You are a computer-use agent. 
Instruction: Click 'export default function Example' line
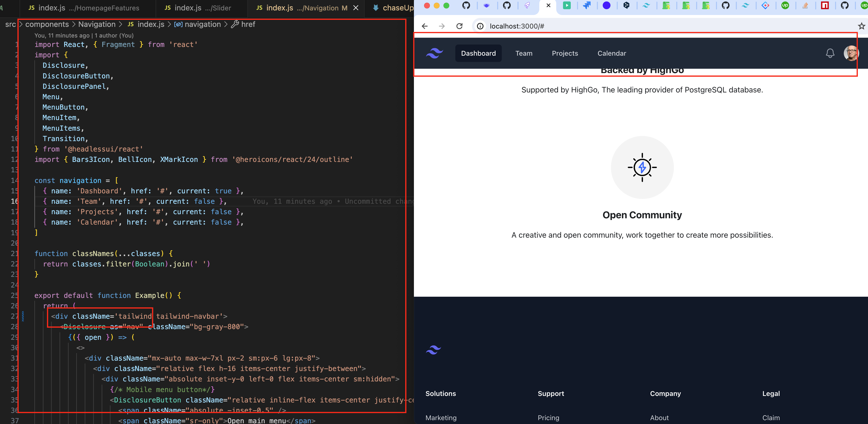coord(108,295)
